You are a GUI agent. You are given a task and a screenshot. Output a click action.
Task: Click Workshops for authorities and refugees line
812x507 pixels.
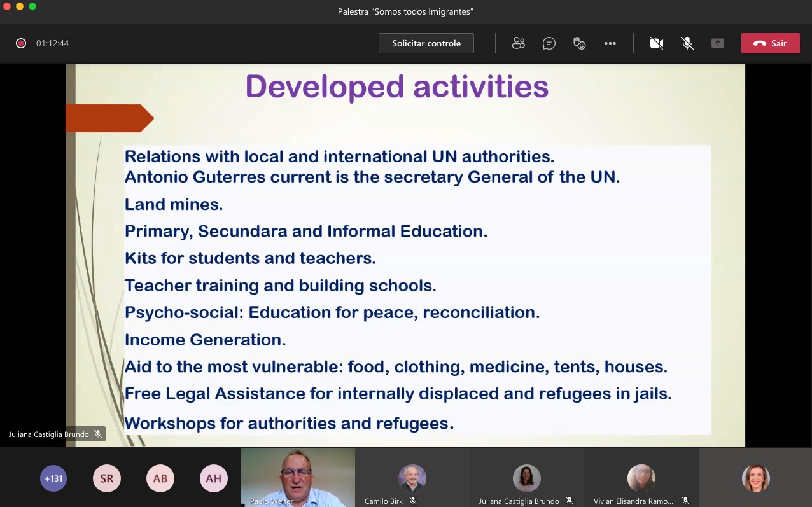pos(290,423)
